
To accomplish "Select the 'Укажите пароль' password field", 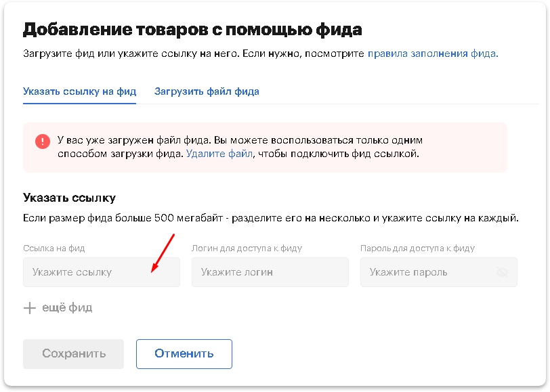I will 427,272.
